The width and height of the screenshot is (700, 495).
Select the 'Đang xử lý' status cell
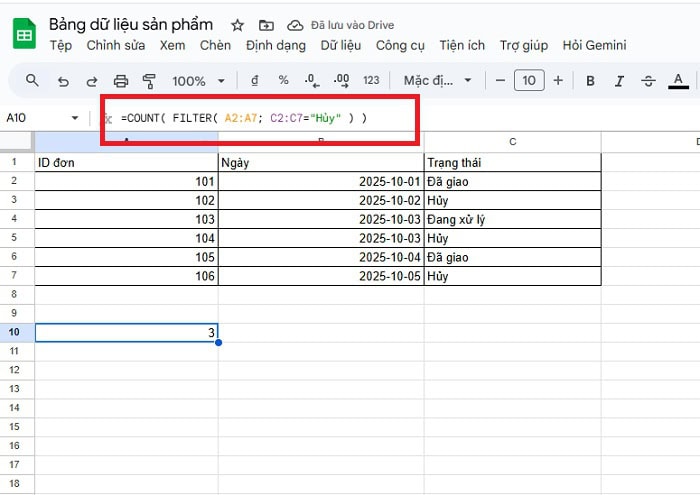[512, 219]
